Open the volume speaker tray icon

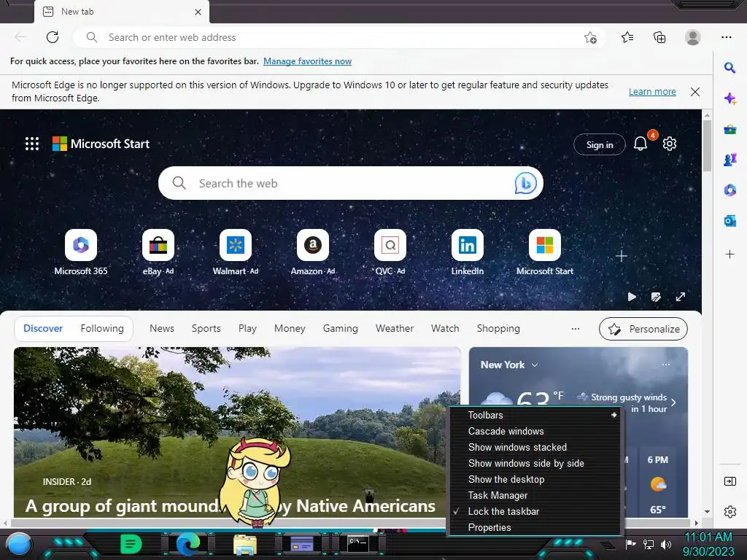click(x=665, y=544)
